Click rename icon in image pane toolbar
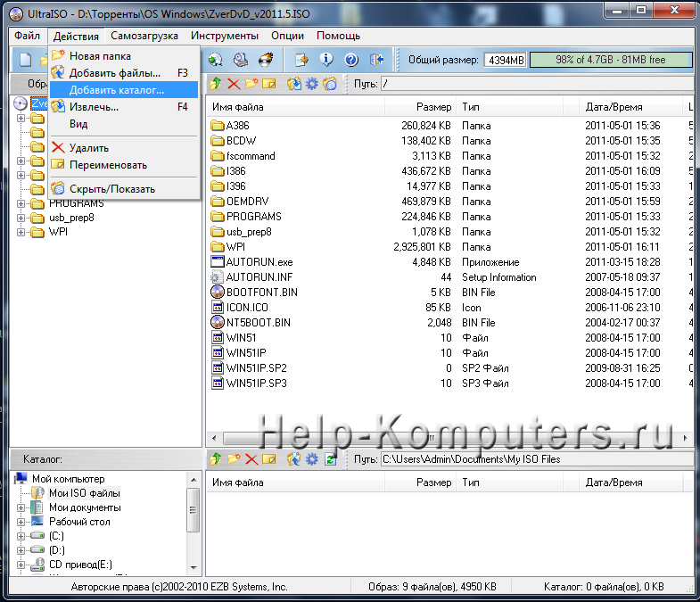This screenshot has width=700, height=602. pos(268,84)
